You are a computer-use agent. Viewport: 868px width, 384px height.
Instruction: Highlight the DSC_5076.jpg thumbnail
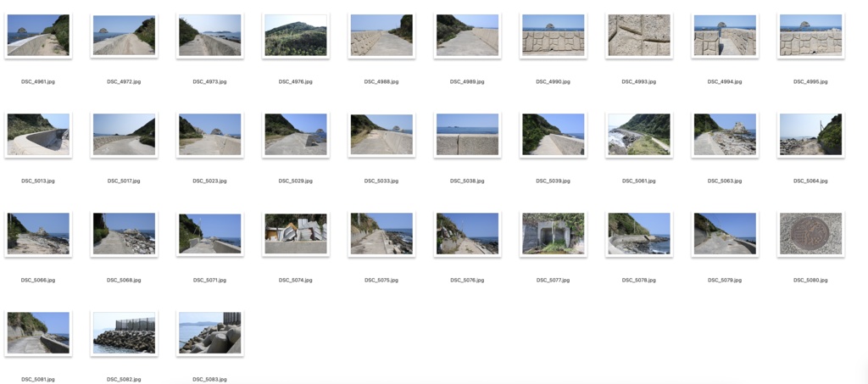[x=467, y=233]
